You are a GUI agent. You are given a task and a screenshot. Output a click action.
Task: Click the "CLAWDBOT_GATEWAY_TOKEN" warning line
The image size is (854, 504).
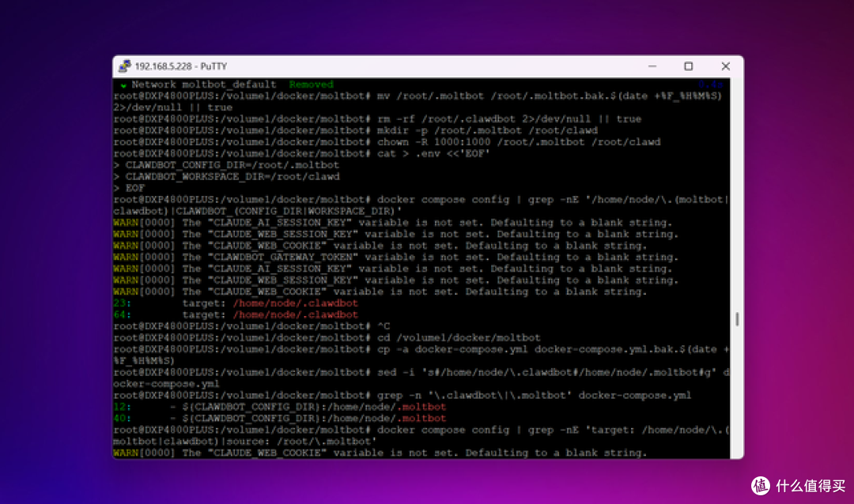tap(396, 257)
